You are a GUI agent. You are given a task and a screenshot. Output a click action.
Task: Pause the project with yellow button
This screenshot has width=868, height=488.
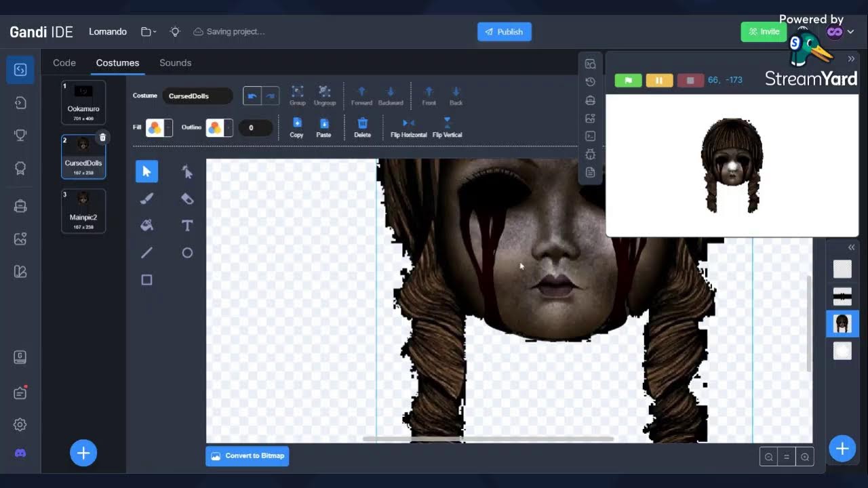[659, 80]
